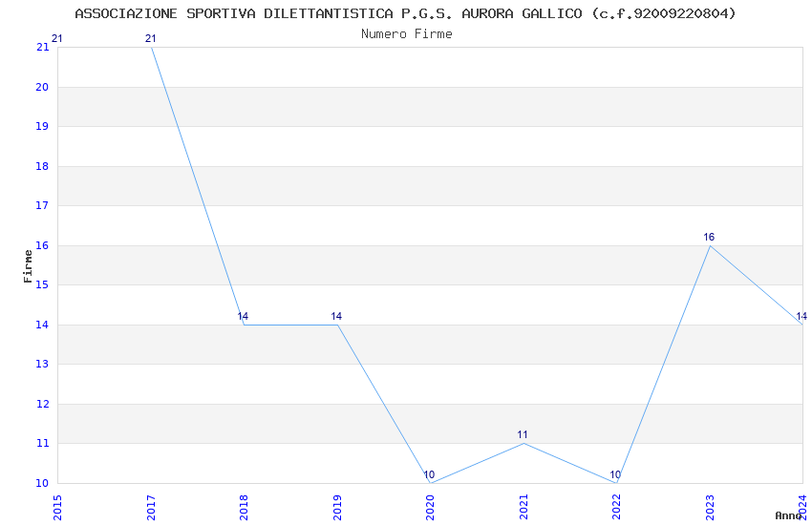Click the y-axis tick label 16
Viewport: 812px width, 525px height.
(42, 245)
